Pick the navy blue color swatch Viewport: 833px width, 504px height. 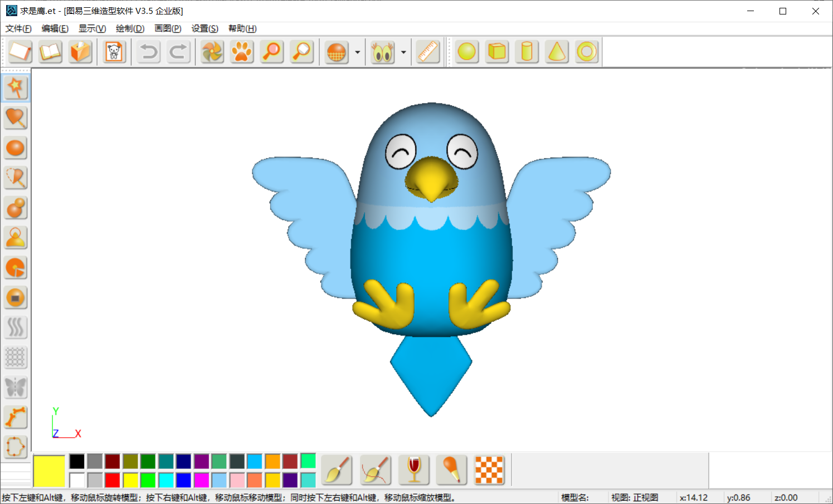tap(183, 461)
